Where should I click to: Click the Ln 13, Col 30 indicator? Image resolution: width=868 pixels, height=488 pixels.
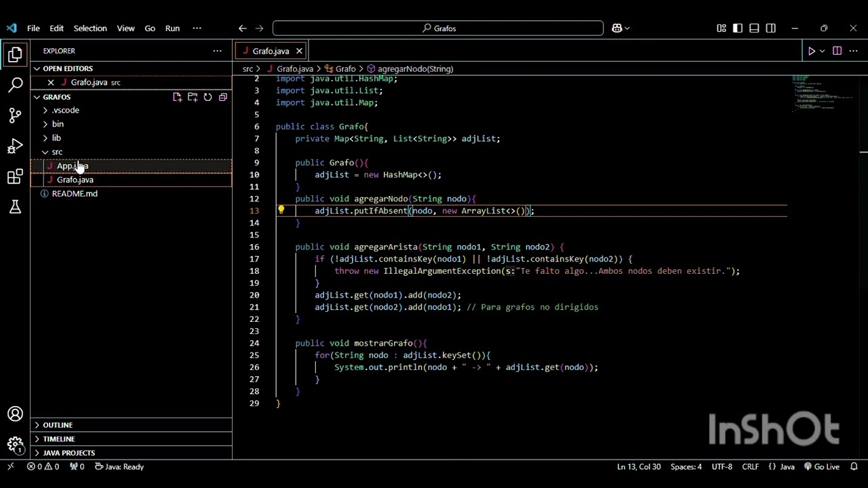pos(639,466)
